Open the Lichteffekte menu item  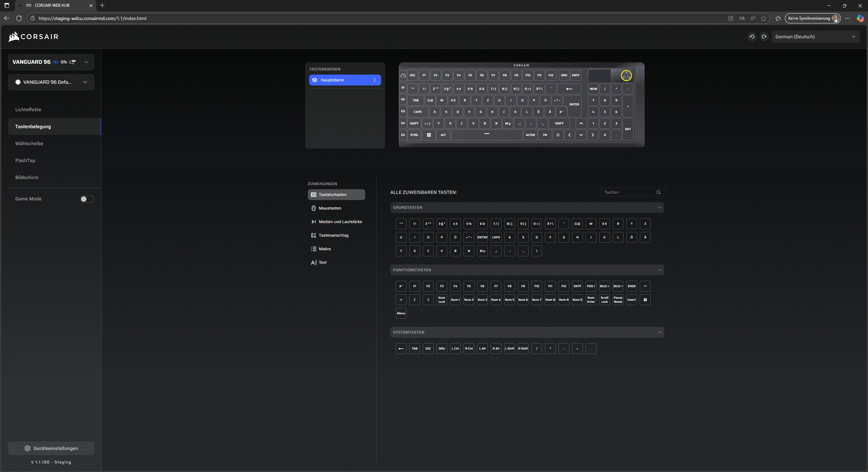pyautogui.click(x=28, y=110)
